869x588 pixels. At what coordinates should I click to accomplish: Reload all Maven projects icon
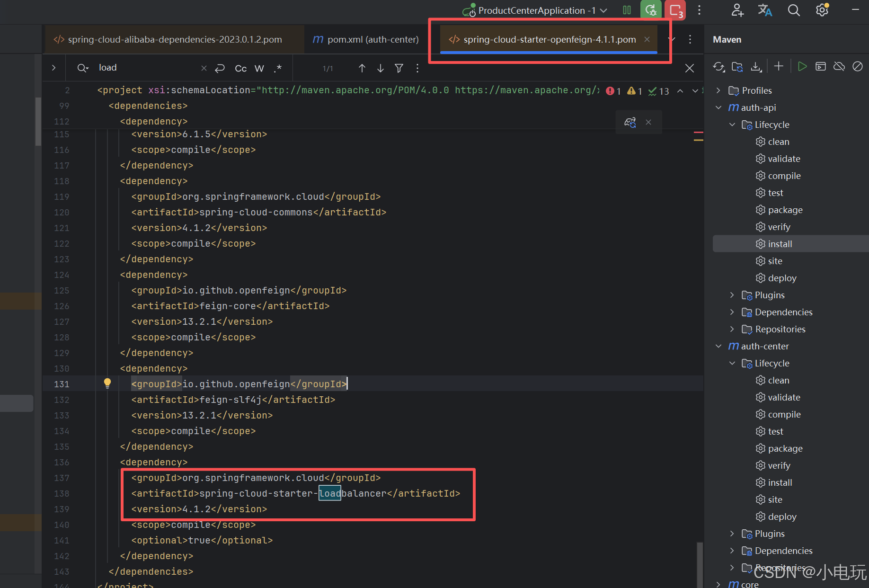[719, 67]
